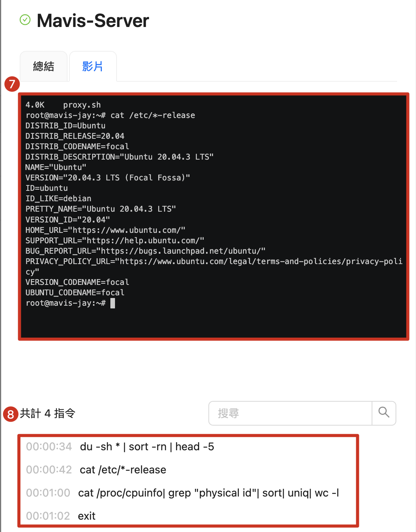Click the 00:00:34 timestamp
The height and width of the screenshot is (532, 416).
pyautogui.click(x=49, y=446)
